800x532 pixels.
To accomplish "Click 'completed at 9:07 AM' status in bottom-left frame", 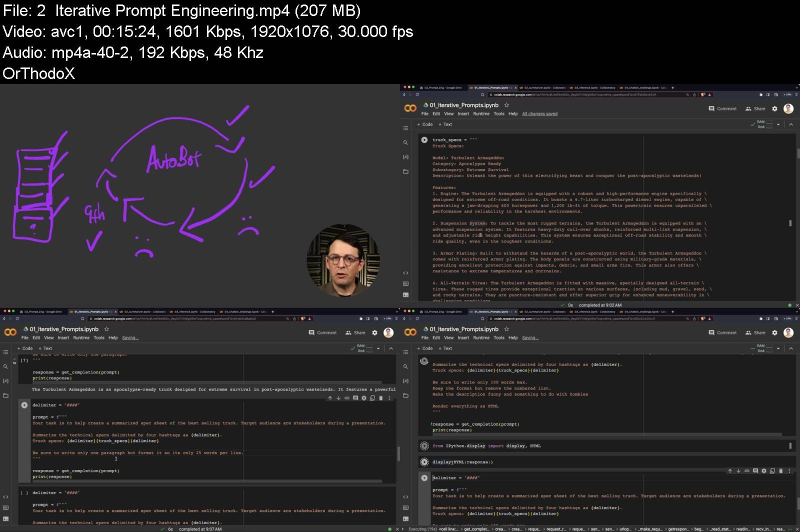I will (x=200, y=529).
